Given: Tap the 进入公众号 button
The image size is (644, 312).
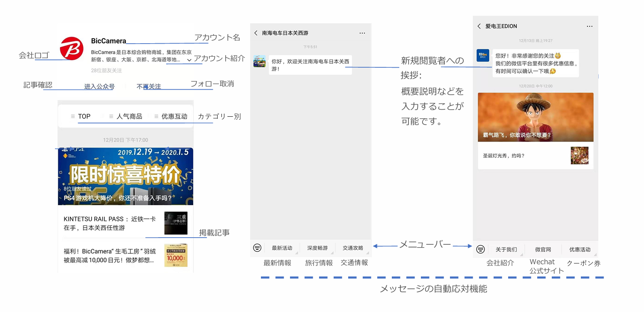Looking at the screenshot, I should [99, 86].
